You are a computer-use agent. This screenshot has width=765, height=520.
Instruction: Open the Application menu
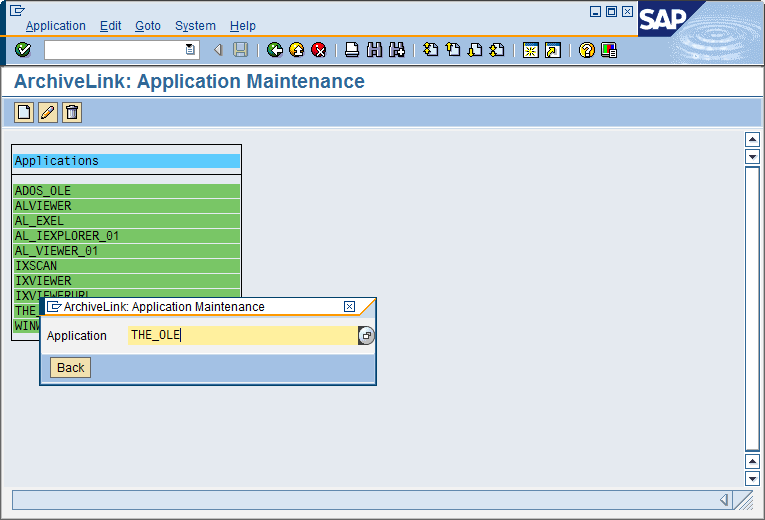point(56,26)
